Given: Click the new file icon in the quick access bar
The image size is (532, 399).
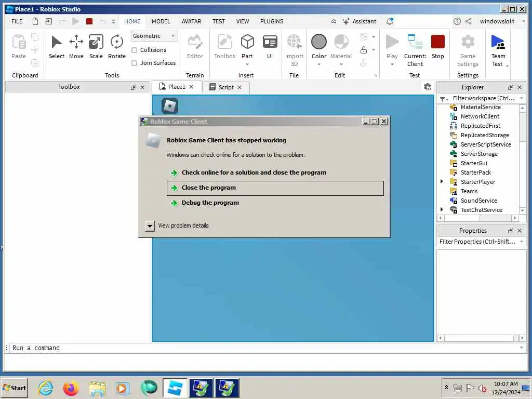Looking at the screenshot, I should (35, 21).
